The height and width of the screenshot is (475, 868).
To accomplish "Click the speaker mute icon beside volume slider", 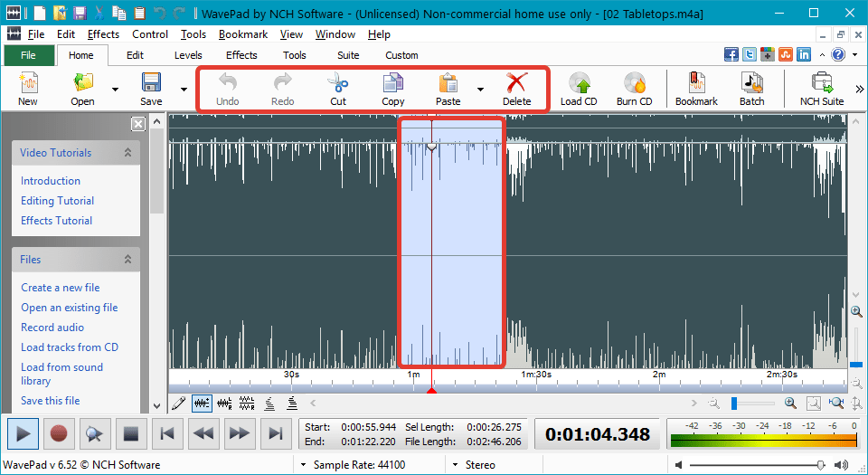I will click(x=679, y=464).
